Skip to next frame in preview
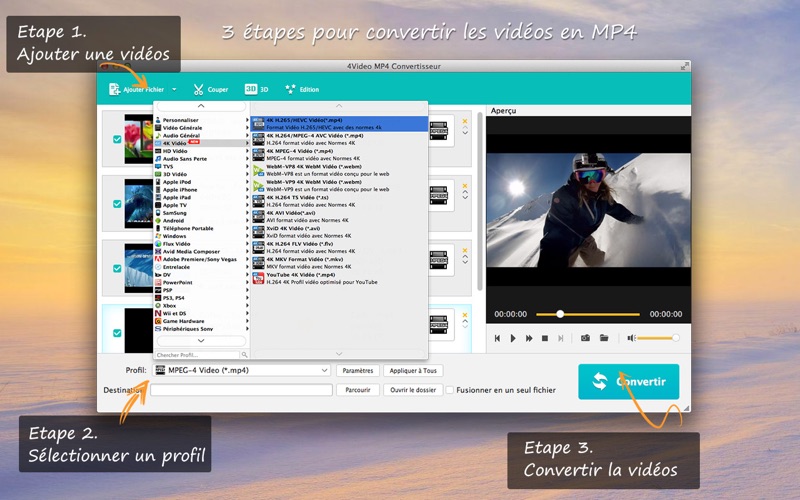 point(561,338)
